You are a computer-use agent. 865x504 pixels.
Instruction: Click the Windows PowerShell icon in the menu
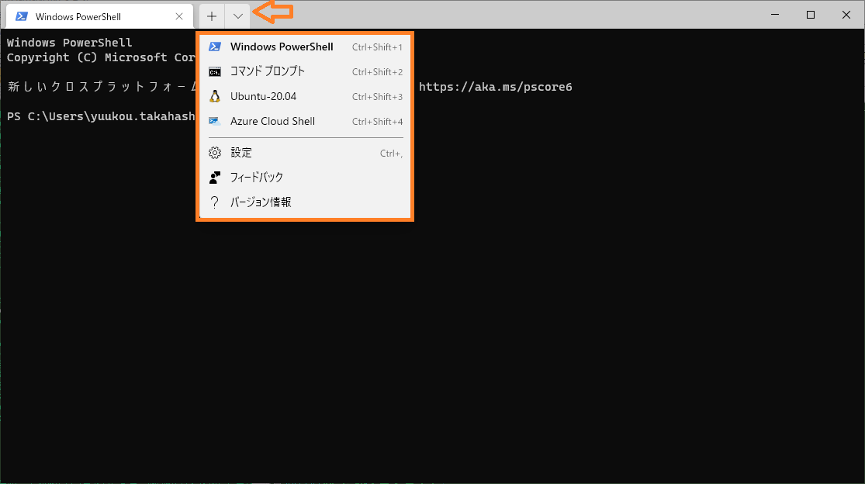(215, 47)
